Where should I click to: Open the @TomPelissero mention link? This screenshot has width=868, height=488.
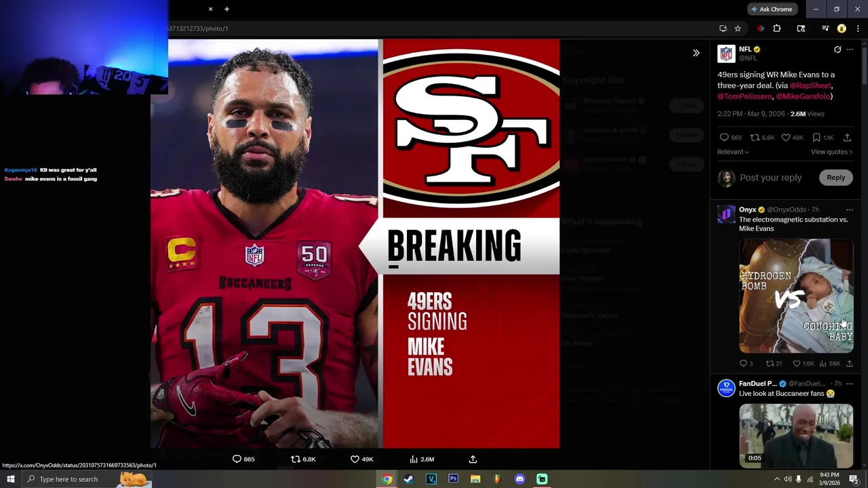pyautogui.click(x=745, y=96)
